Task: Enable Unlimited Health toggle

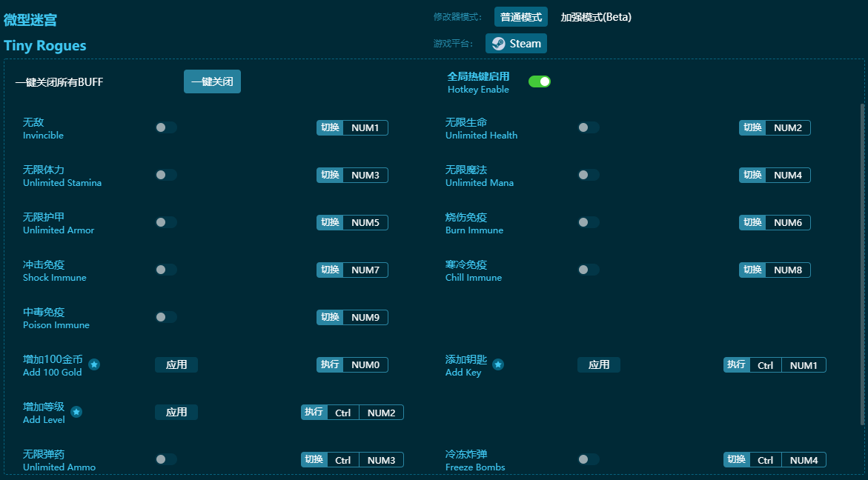Action: tap(588, 127)
